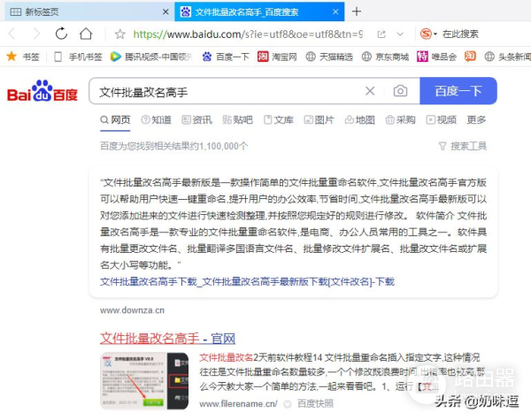Image resolution: width=531 pixels, height=420 pixels.
Task: Click the www.downza.cn source text
Action: click(132, 310)
